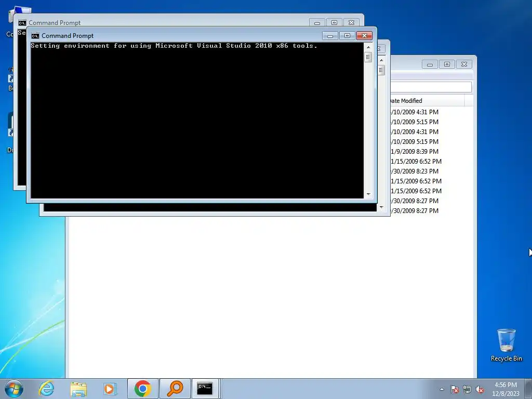This screenshot has width=532, height=399.
Task: Minimize the front Command Prompt window
Action: [x=330, y=36]
